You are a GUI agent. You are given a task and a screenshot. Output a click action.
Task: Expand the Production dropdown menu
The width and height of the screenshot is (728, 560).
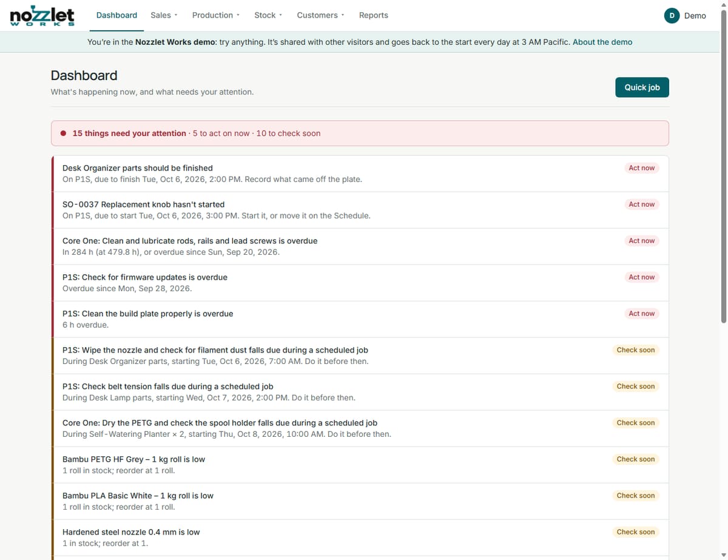click(216, 15)
